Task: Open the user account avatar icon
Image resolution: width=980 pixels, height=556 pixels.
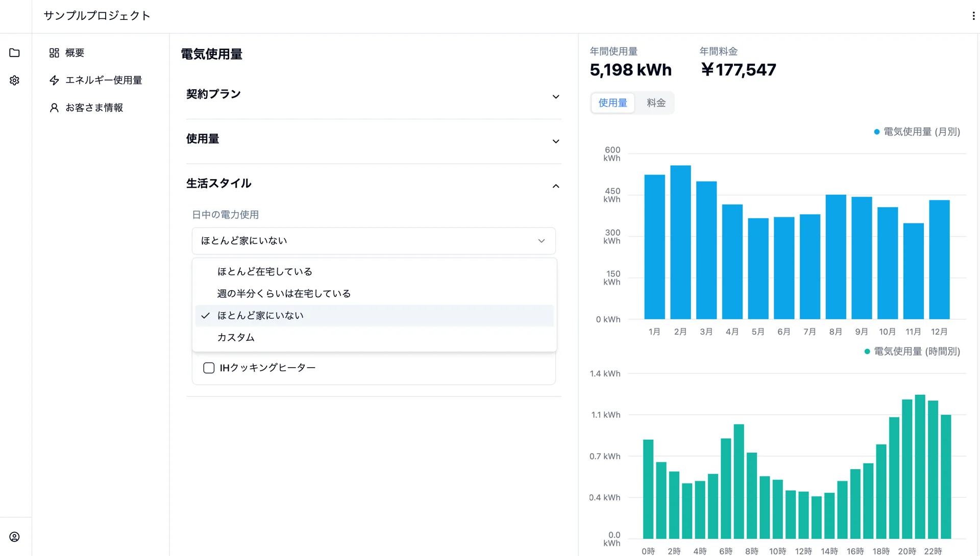Action: (14, 537)
